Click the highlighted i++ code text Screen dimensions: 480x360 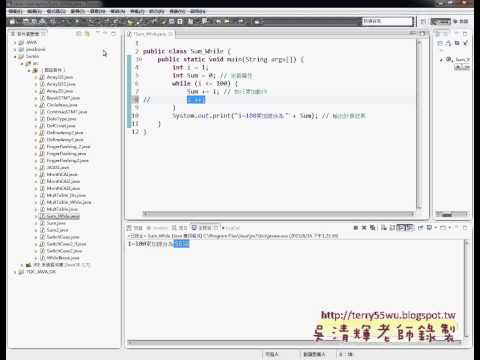tap(196, 100)
